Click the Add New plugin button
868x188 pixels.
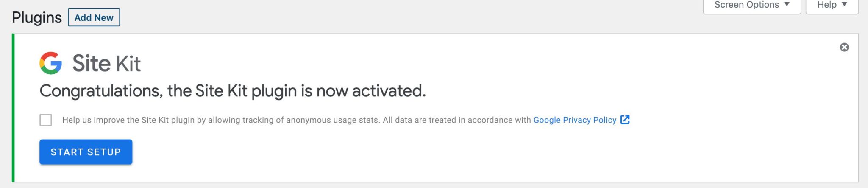94,17
